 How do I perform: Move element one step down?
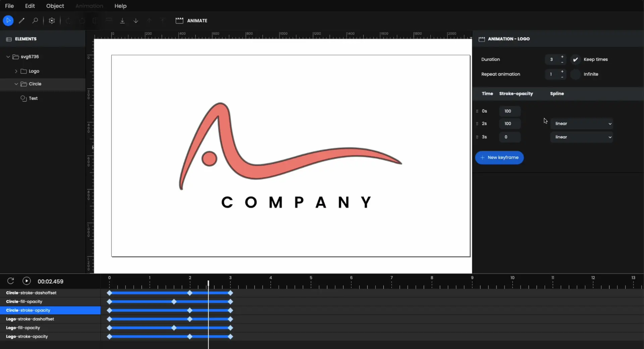tap(136, 20)
